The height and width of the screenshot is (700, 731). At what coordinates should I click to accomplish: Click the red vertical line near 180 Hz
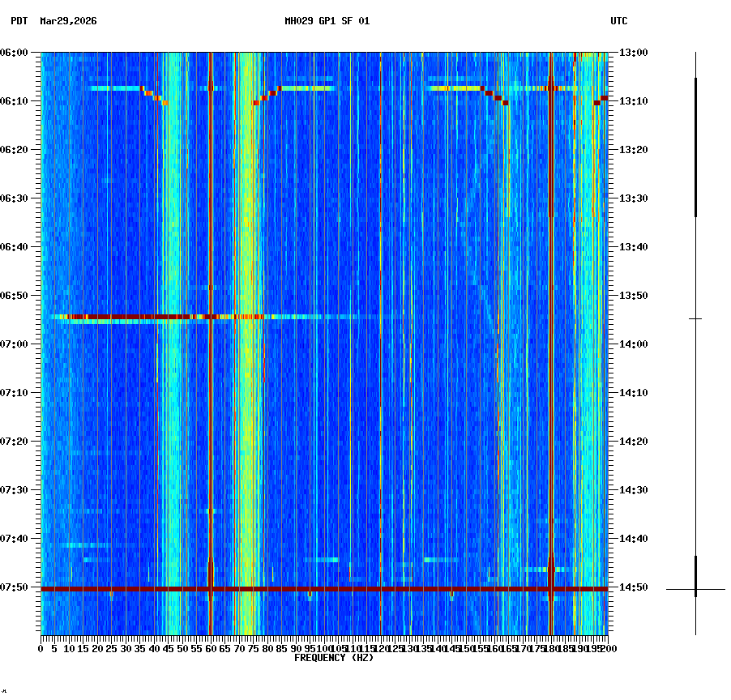point(550,324)
